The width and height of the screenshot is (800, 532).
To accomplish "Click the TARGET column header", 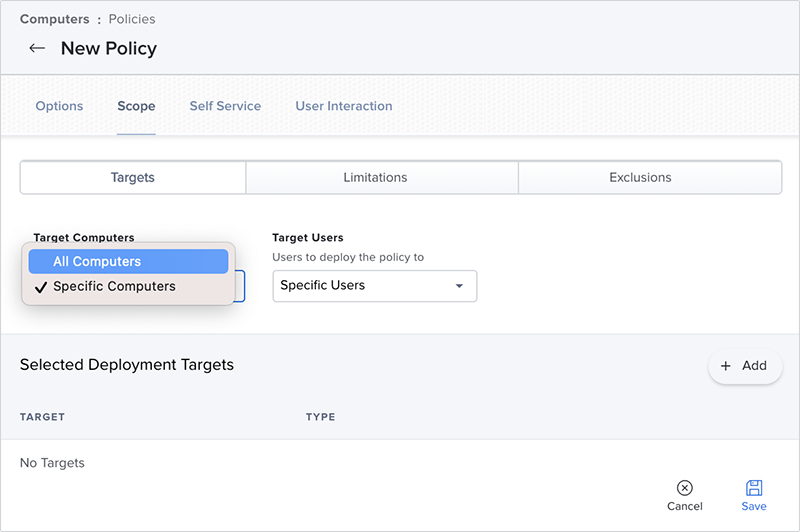I will [42, 417].
